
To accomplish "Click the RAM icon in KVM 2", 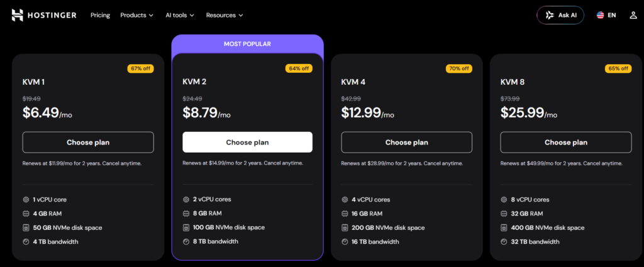I will pyautogui.click(x=186, y=213).
